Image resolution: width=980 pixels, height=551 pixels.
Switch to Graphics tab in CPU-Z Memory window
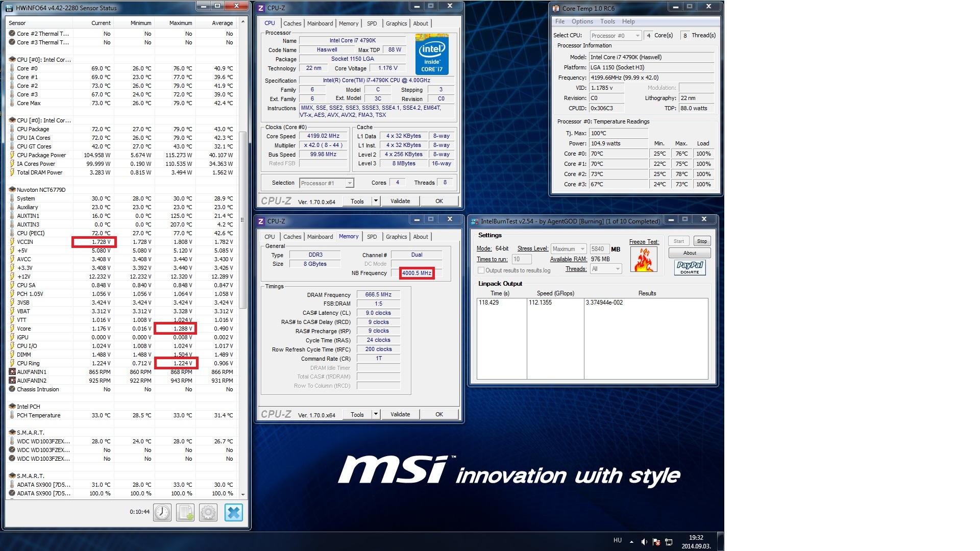point(396,237)
